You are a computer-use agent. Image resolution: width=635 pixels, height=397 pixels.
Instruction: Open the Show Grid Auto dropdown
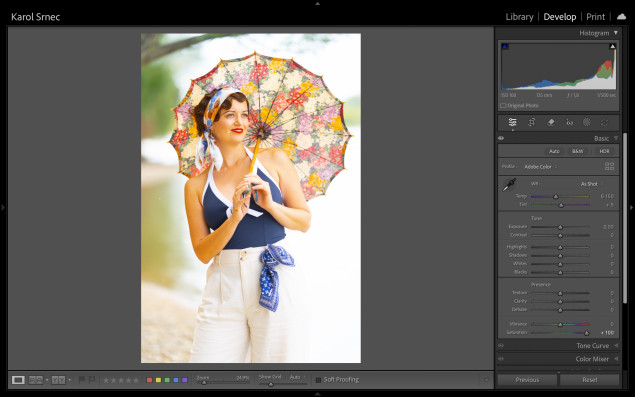(297, 377)
